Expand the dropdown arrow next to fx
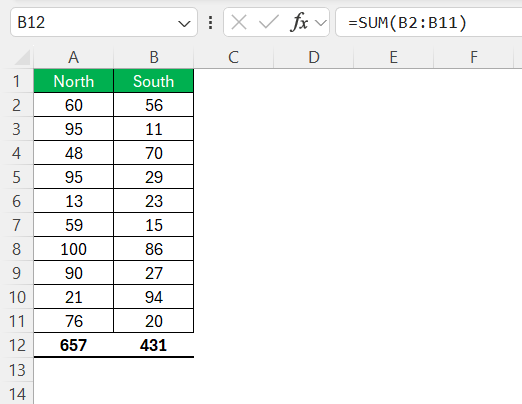The height and width of the screenshot is (404, 522). click(321, 23)
